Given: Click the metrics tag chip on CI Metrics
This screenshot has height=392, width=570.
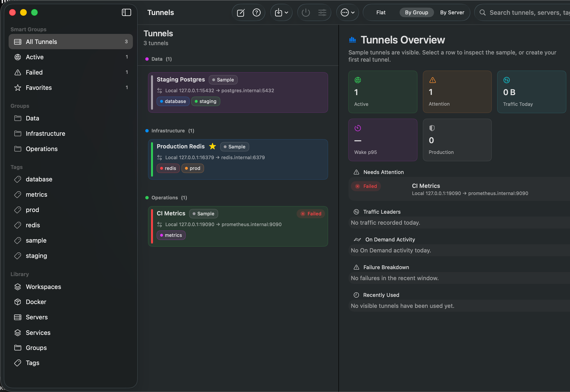Looking at the screenshot, I should 171,235.
